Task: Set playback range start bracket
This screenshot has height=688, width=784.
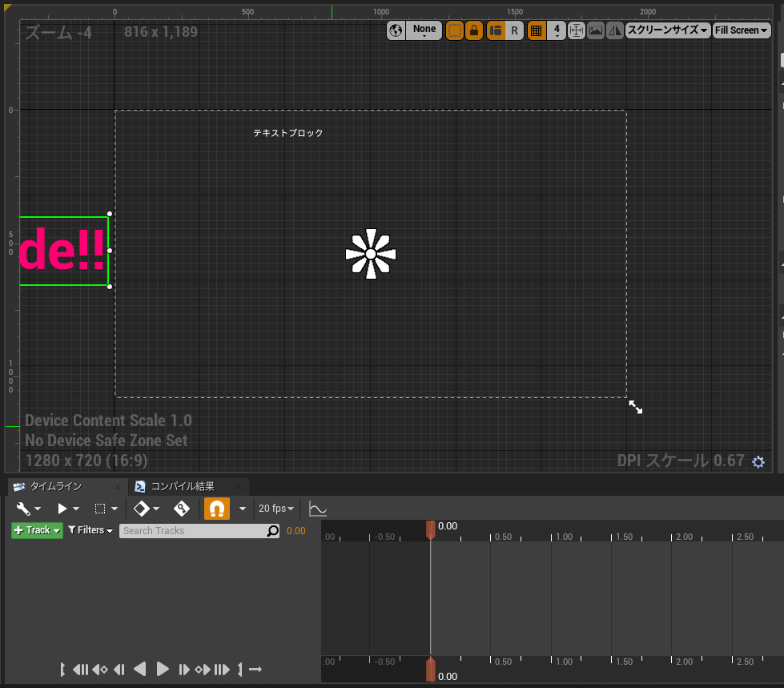Action: click(62, 670)
